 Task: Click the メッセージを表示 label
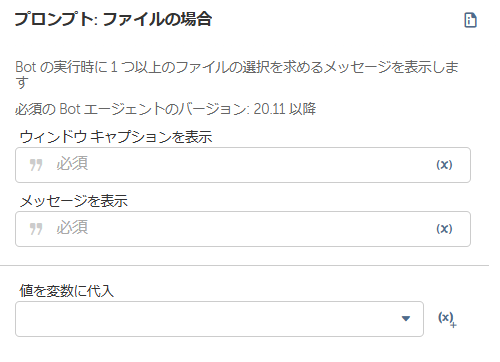coord(74,201)
